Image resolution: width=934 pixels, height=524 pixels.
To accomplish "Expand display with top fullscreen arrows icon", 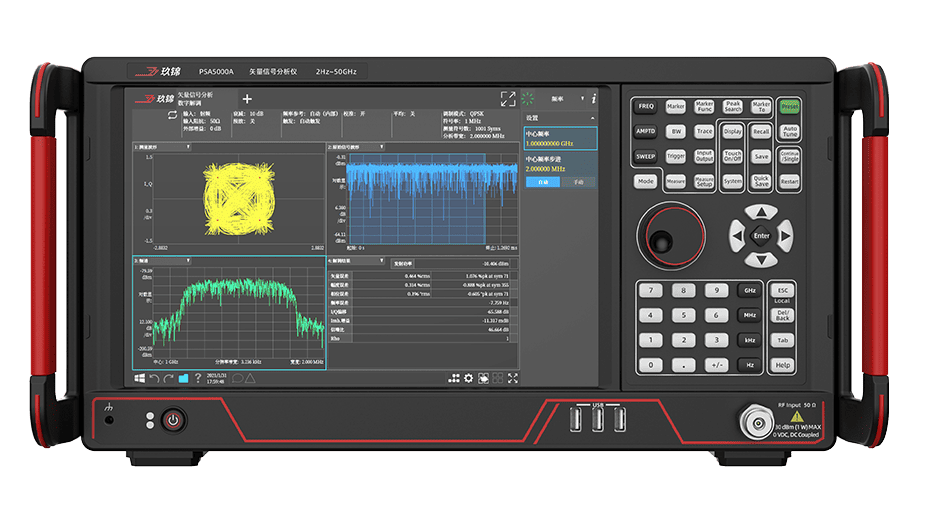I will 508,99.
